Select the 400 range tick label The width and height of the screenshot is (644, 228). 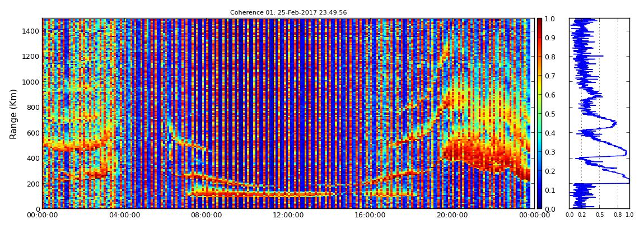pos(34,158)
